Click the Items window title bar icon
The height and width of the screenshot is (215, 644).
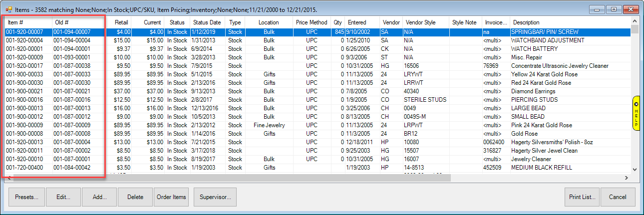(x=8, y=9)
